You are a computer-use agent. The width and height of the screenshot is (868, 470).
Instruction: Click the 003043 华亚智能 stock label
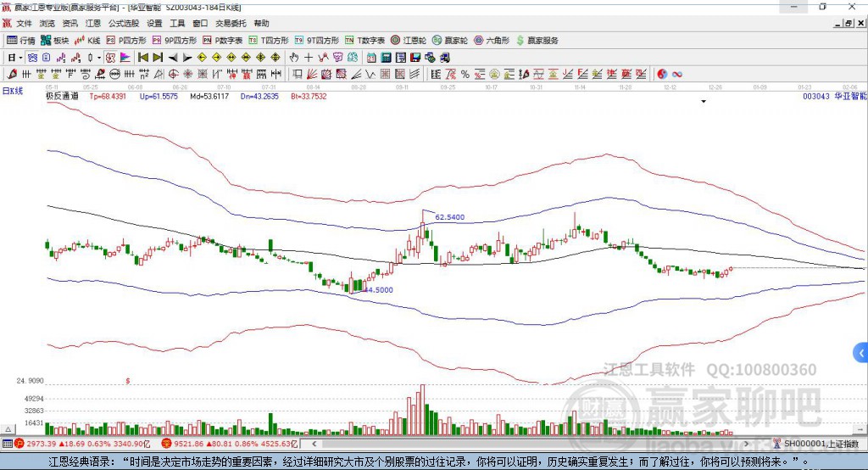(835, 96)
